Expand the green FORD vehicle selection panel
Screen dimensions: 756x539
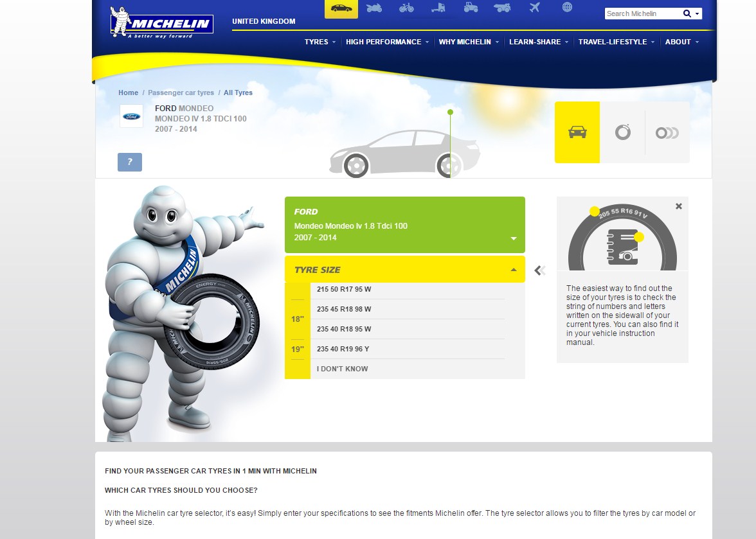click(404, 224)
